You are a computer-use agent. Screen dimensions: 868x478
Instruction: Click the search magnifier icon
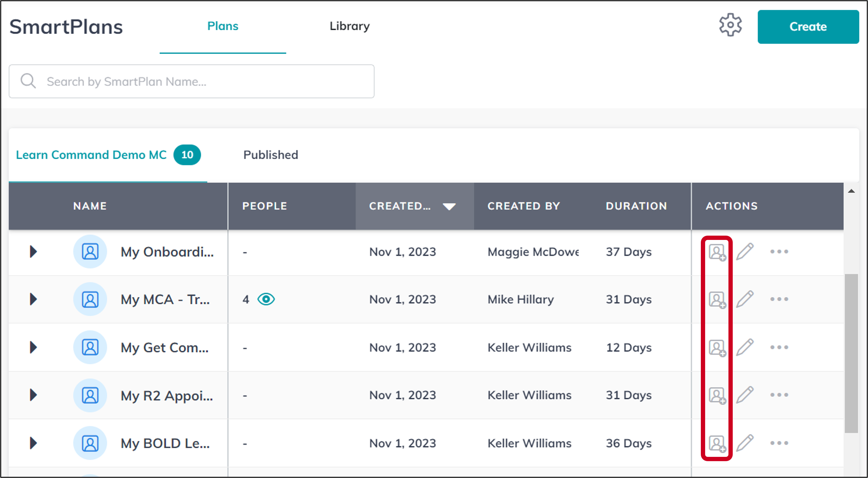[28, 81]
